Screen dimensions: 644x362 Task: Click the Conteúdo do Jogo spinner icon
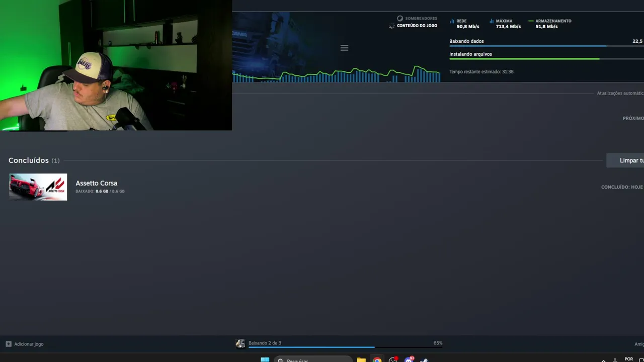(x=392, y=26)
